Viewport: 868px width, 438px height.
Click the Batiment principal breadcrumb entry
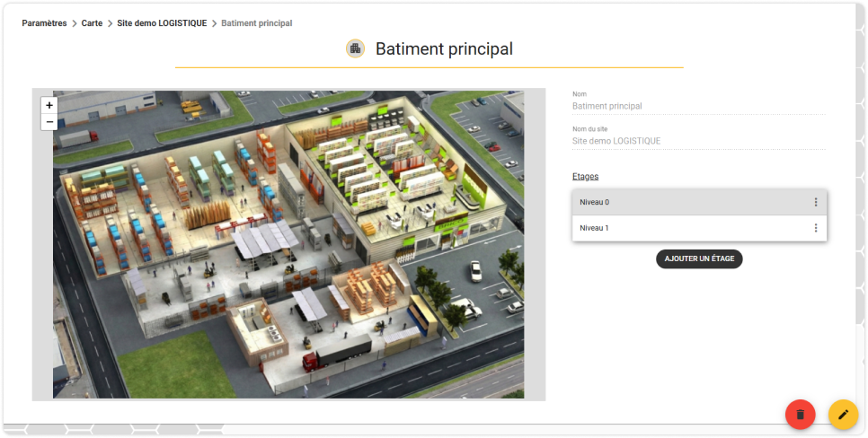(257, 23)
